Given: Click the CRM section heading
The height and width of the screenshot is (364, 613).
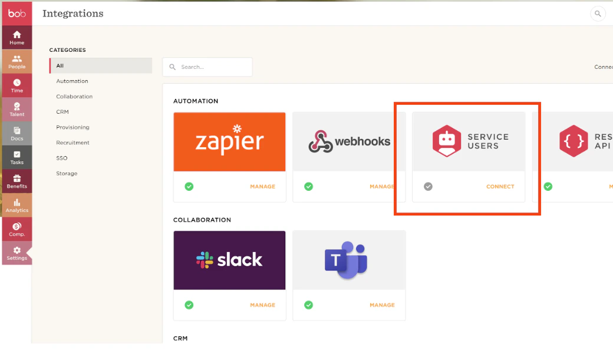Looking at the screenshot, I should tap(180, 339).
